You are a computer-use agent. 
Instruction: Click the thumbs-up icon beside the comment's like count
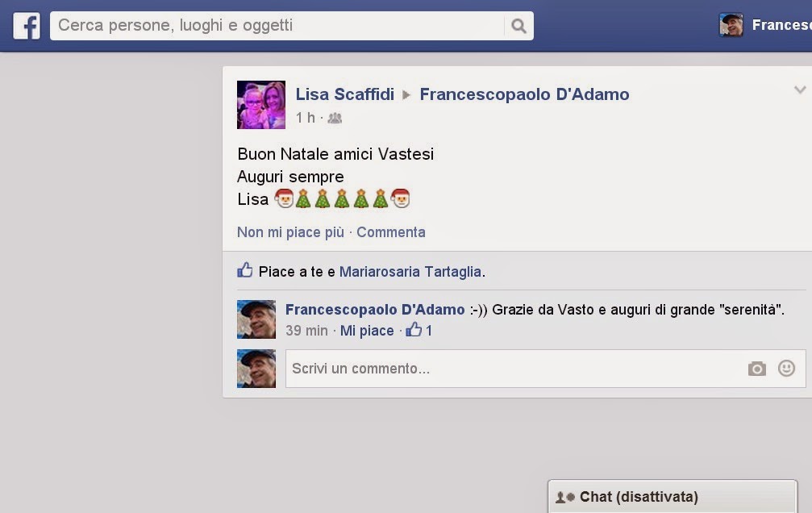pos(414,330)
